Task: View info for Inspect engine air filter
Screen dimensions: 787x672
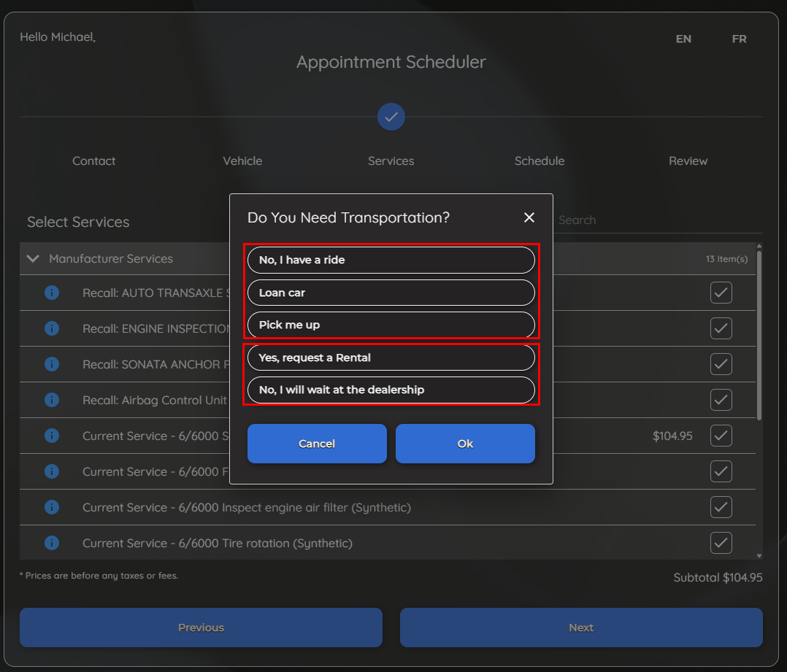Action: pos(52,507)
